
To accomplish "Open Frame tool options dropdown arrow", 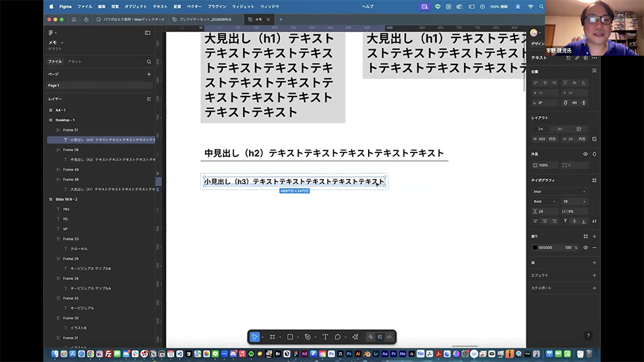I will coord(280,338).
